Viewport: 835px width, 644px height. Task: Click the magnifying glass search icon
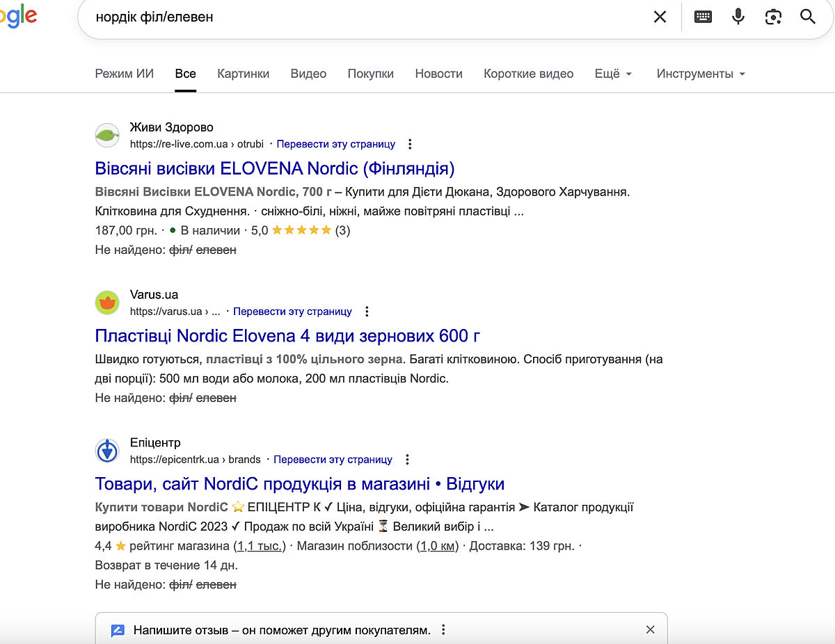(x=807, y=17)
